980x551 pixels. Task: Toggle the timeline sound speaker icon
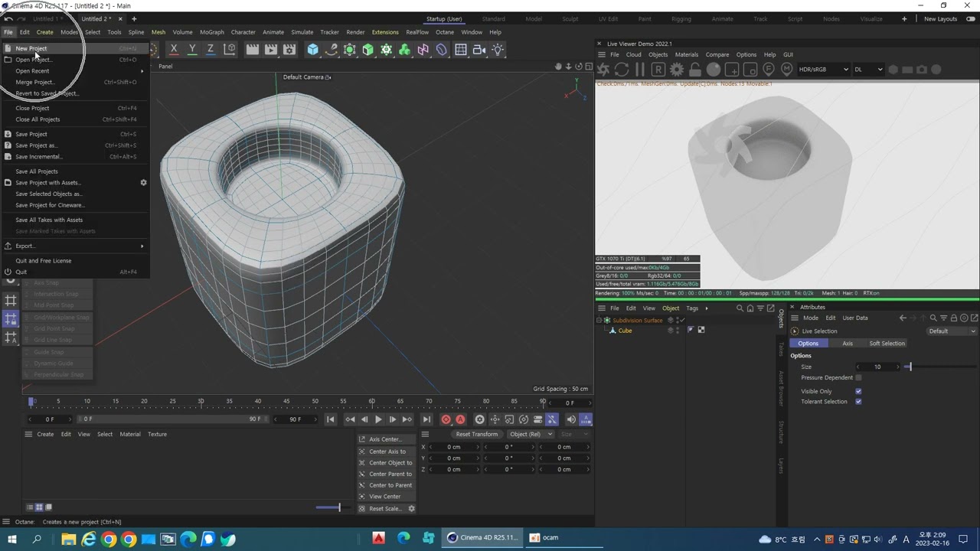coord(571,419)
